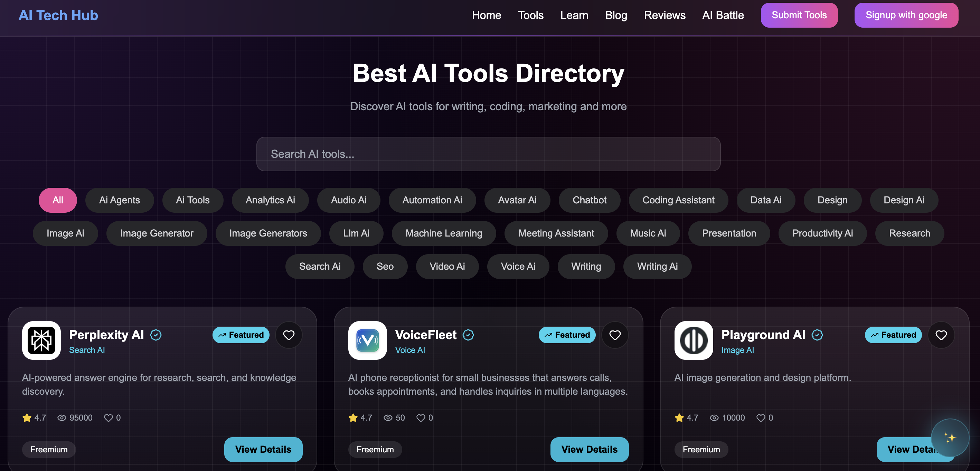Select the Design filter chip
The width and height of the screenshot is (980, 471).
[x=832, y=200]
